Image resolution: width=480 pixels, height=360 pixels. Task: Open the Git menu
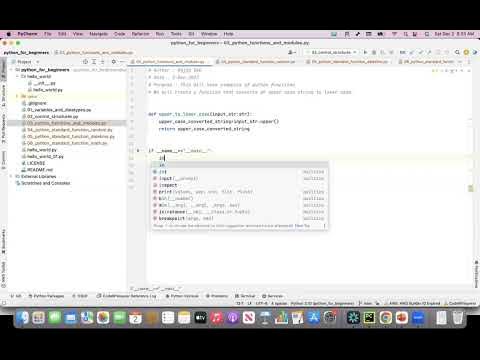click(191, 34)
